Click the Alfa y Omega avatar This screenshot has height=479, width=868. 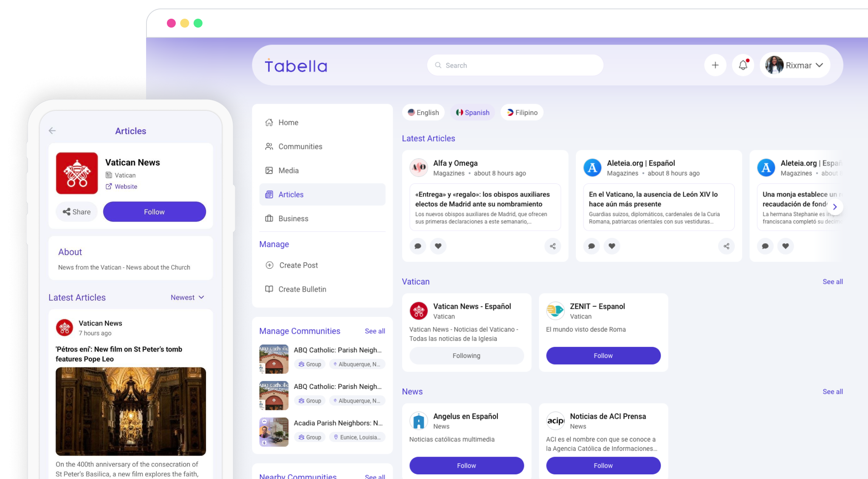coord(419,168)
